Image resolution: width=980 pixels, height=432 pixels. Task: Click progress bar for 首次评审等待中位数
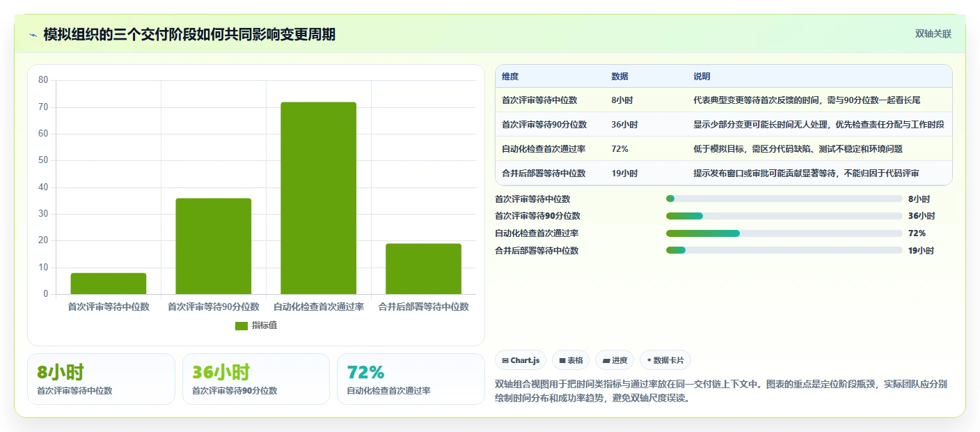(784, 199)
